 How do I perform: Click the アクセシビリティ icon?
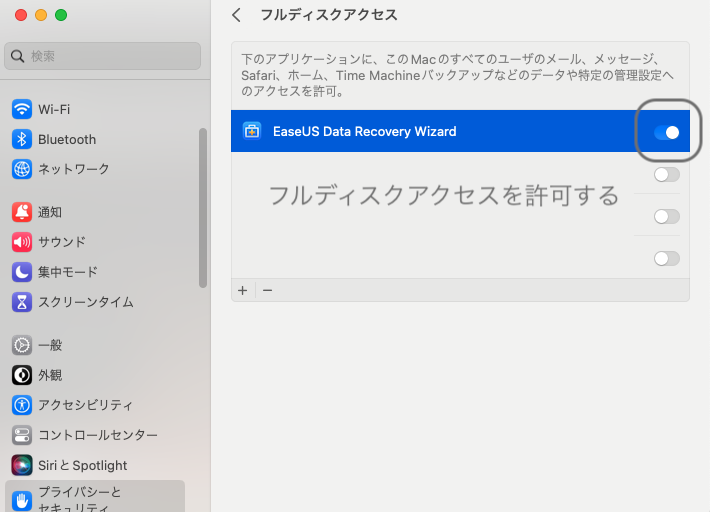(22, 405)
